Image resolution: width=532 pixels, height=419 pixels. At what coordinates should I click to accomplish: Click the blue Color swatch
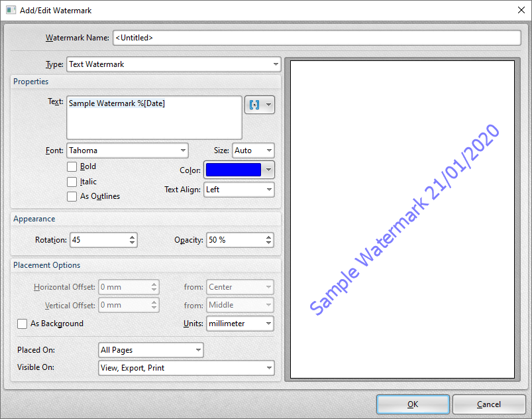tap(233, 170)
